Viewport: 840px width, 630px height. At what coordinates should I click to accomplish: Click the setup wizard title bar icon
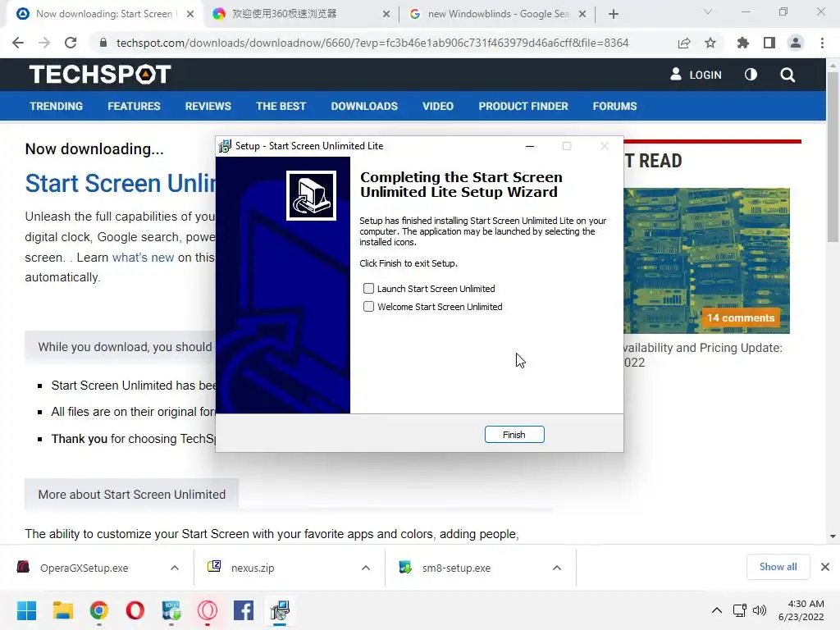(x=225, y=146)
